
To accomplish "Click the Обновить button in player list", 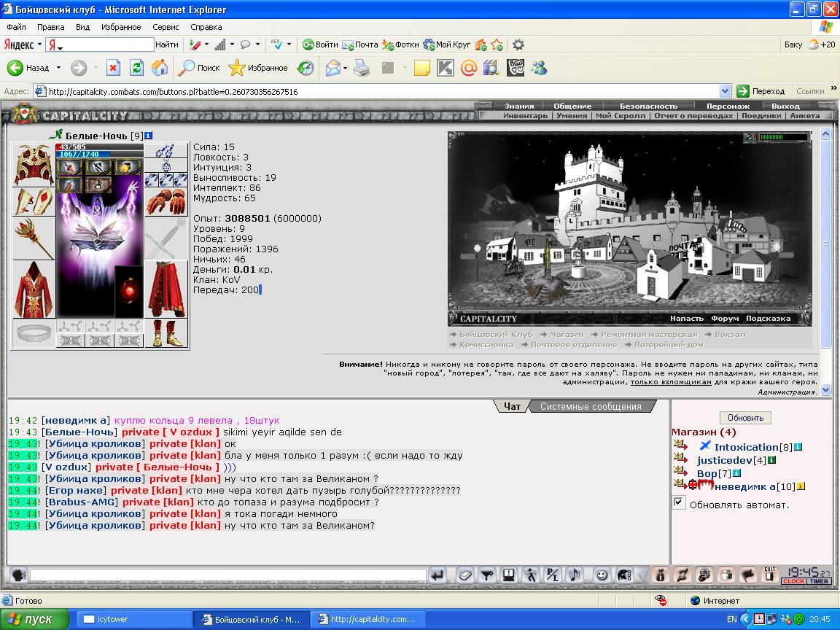I will [x=745, y=417].
